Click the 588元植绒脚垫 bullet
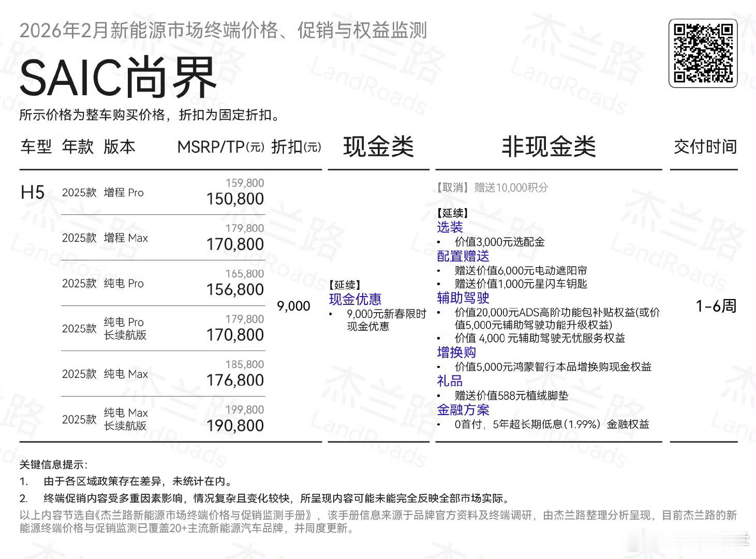756x559 pixels. coord(502,395)
